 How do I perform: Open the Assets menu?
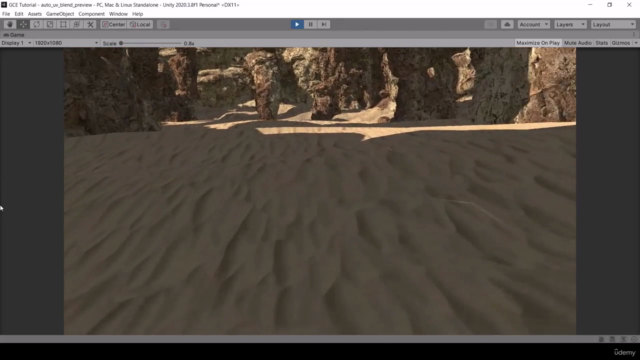[35, 14]
